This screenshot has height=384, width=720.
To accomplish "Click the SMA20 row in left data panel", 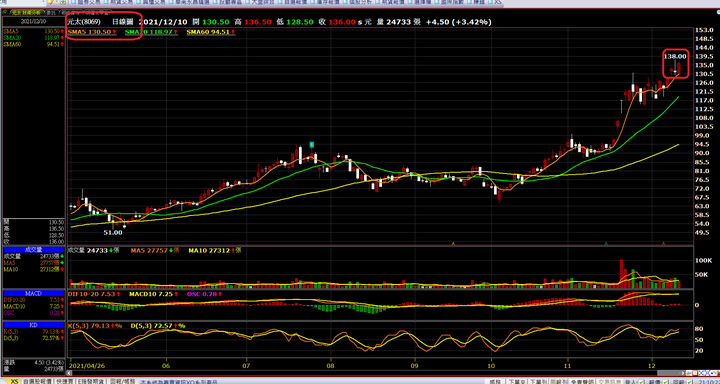I will [34, 38].
